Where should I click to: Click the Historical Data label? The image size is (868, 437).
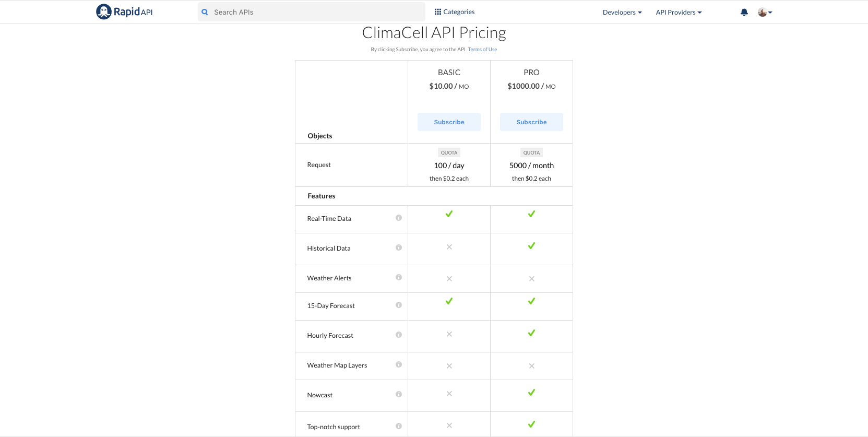(329, 249)
